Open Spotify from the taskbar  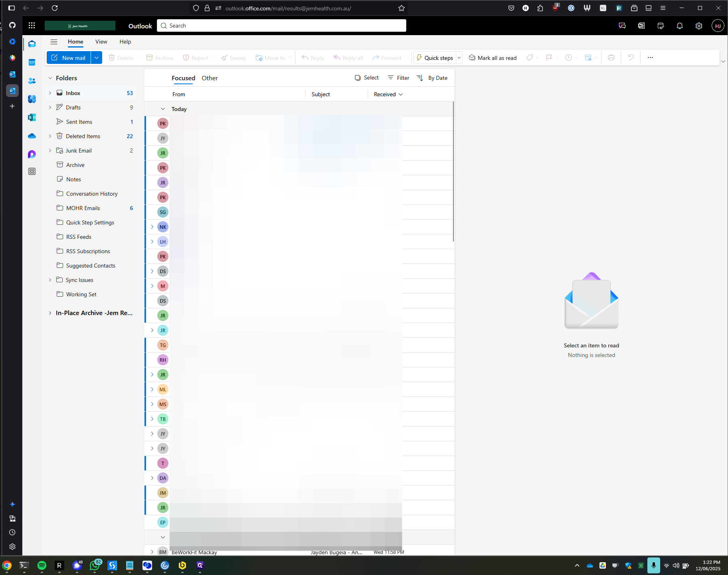[x=42, y=565]
